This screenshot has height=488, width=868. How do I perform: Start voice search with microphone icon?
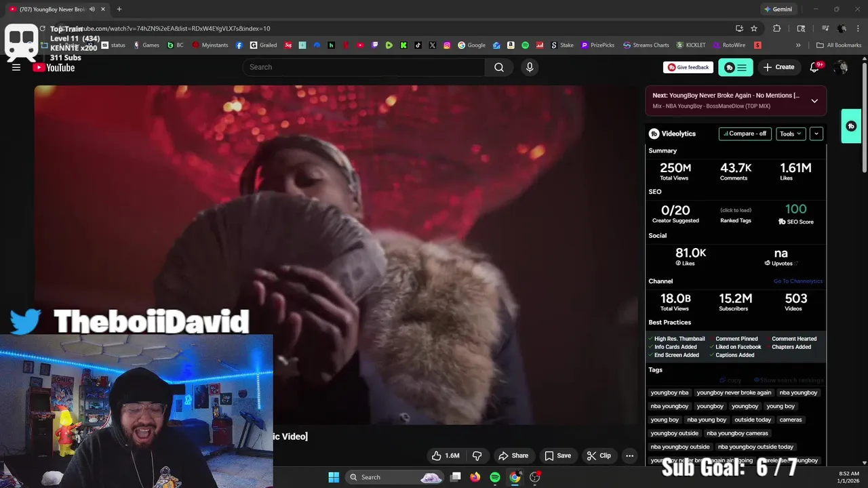tap(530, 67)
